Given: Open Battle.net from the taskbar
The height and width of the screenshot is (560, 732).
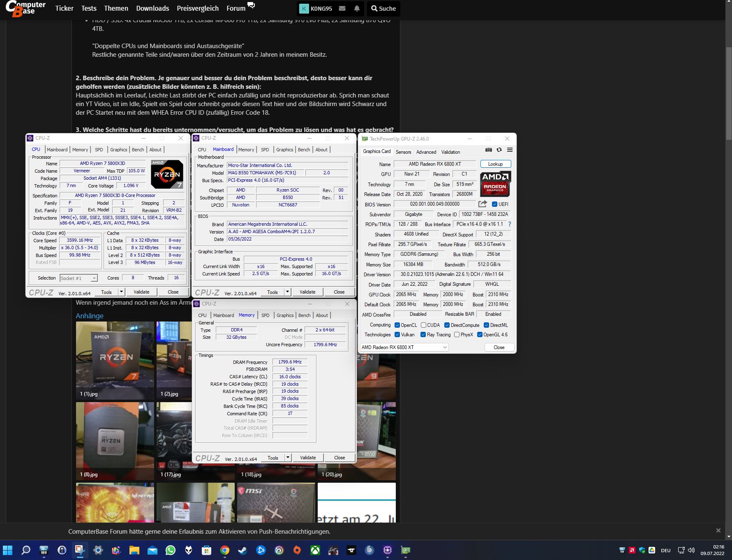Looking at the screenshot, I should (x=261, y=550).
